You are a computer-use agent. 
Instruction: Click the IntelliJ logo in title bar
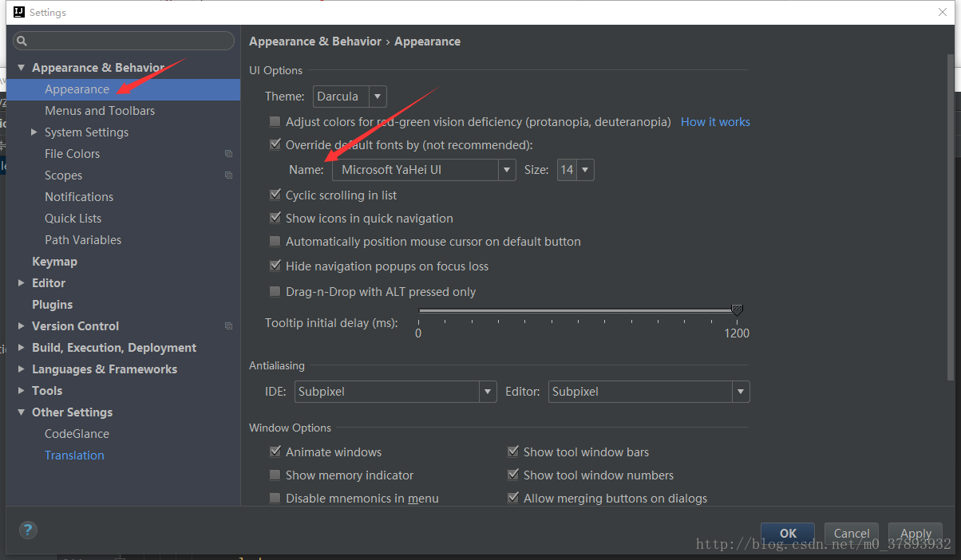click(18, 12)
